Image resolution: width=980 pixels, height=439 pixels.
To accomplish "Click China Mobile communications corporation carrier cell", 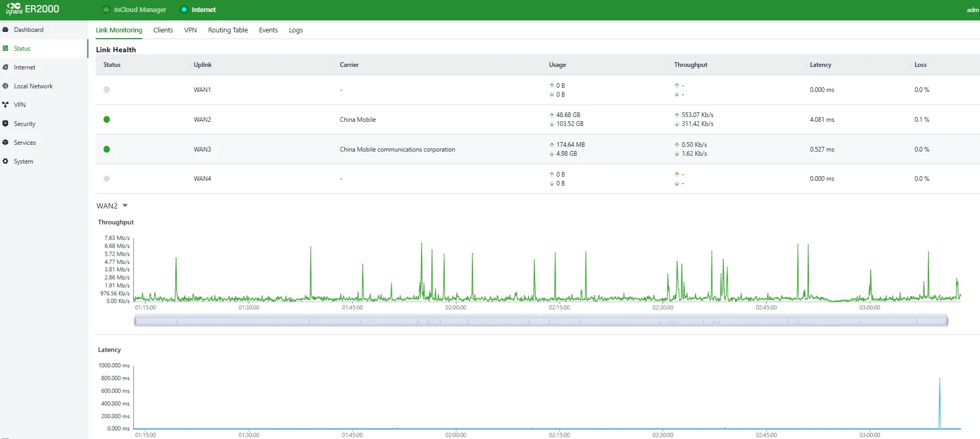I will [x=397, y=149].
